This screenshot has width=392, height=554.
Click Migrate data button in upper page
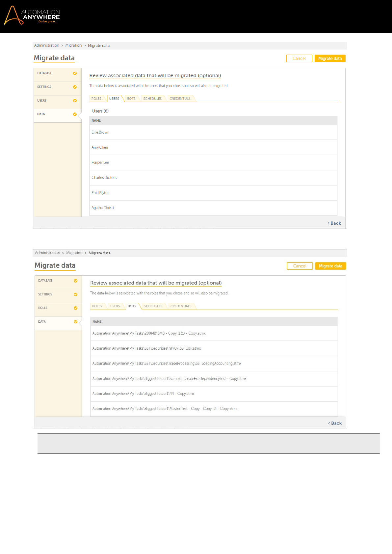coord(330,59)
